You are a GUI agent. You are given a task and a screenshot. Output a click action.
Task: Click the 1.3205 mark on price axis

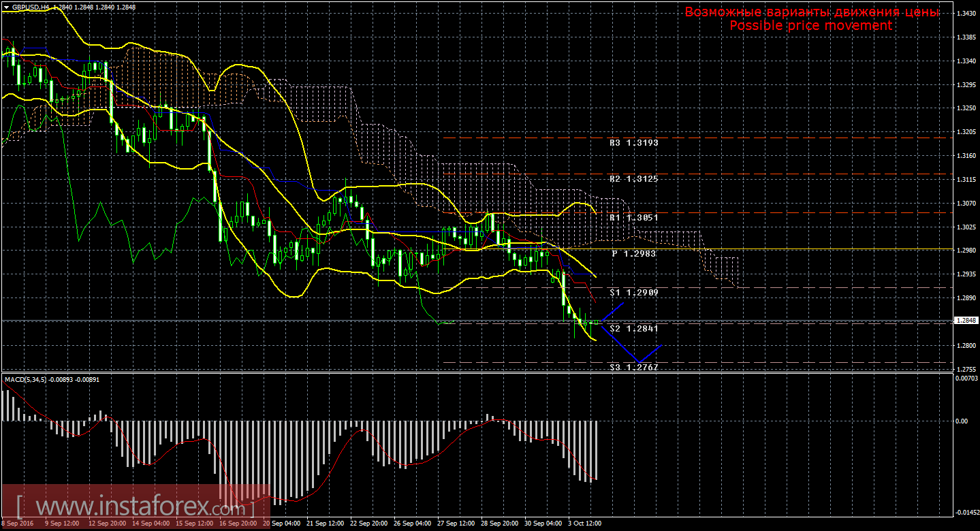pos(966,132)
